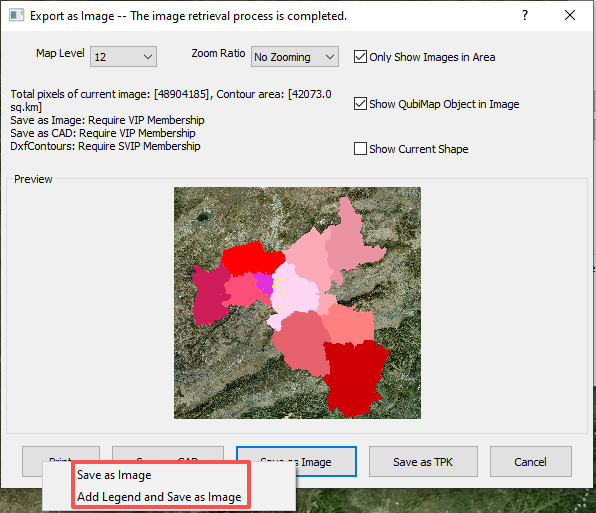Screen dimensions: 596x513
Task: Open the Map Level dropdown
Action: (x=123, y=57)
